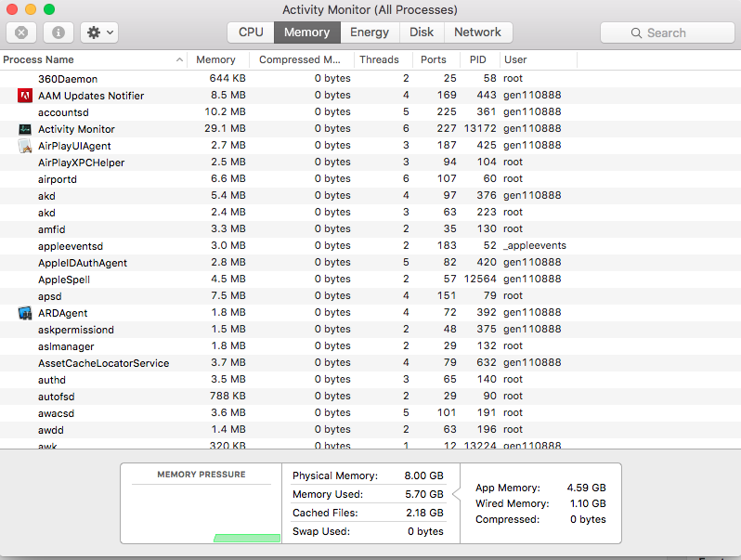
Task: Click the Swap Used 0 bytes value
Action: [x=425, y=531]
